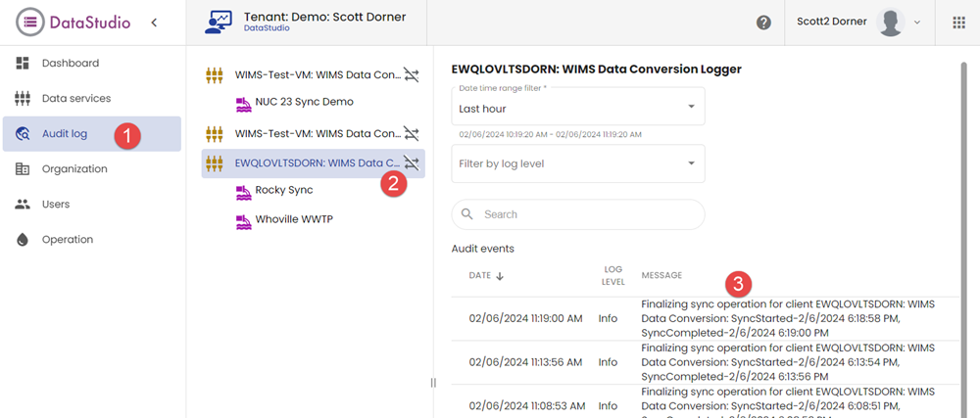This screenshot has height=418, width=980.
Task: Click the help question mark icon
Action: click(x=763, y=23)
